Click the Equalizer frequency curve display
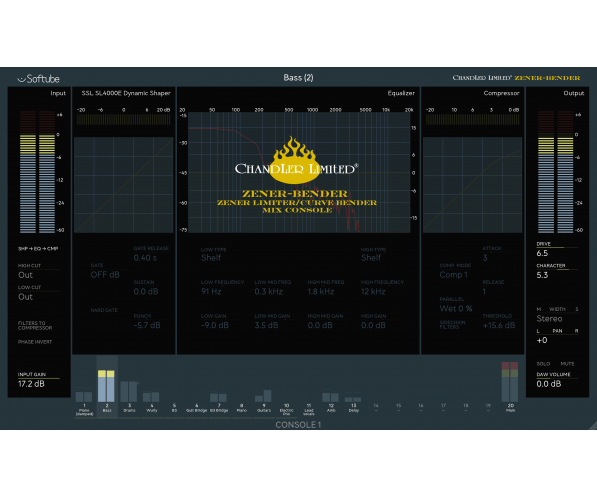 299,172
